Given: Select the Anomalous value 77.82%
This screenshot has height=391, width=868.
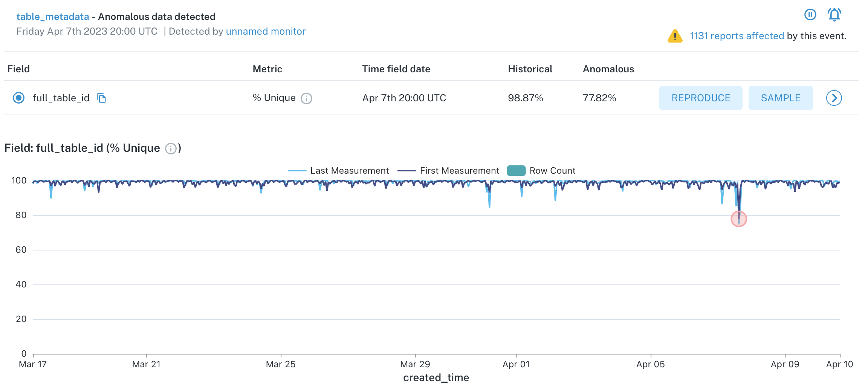Looking at the screenshot, I should tap(599, 98).
